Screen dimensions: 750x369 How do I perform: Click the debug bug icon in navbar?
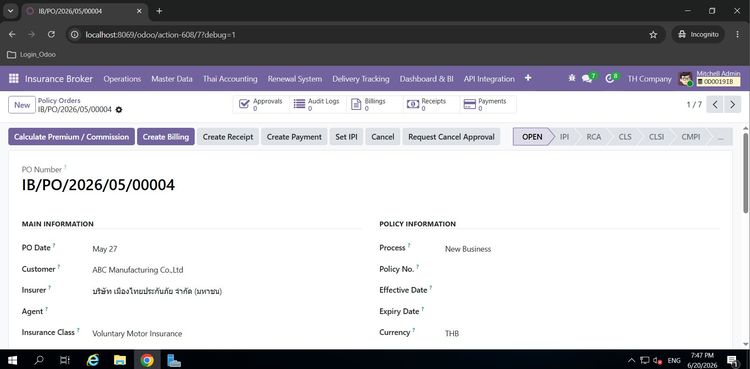572,78
